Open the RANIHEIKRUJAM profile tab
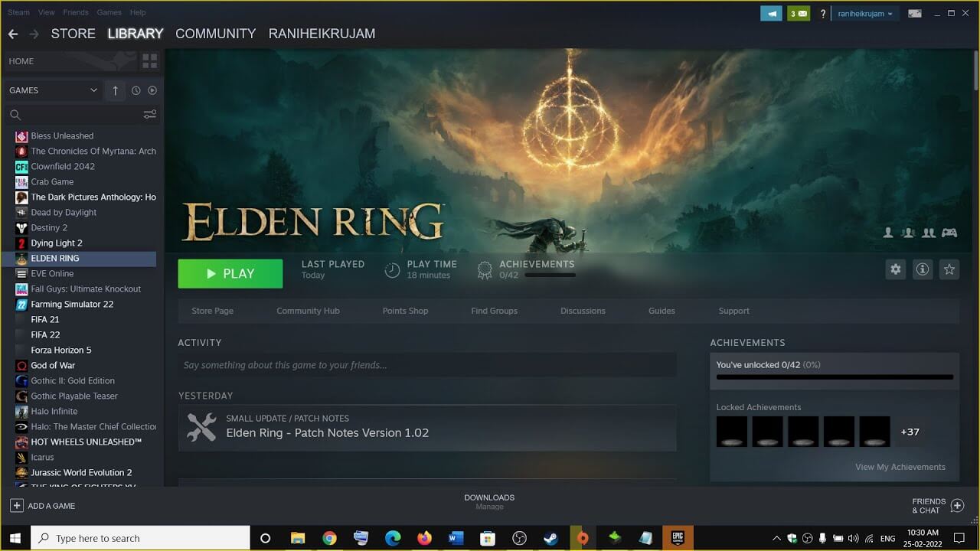 [322, 34]
